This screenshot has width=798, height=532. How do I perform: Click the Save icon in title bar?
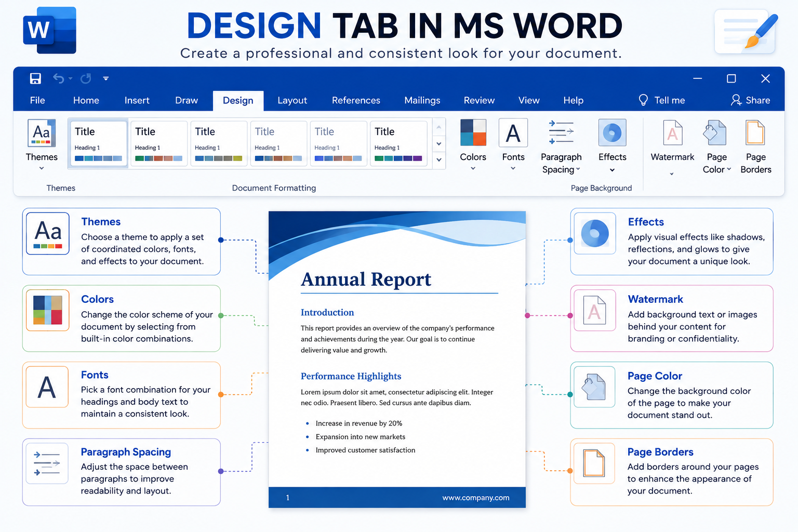35,78
